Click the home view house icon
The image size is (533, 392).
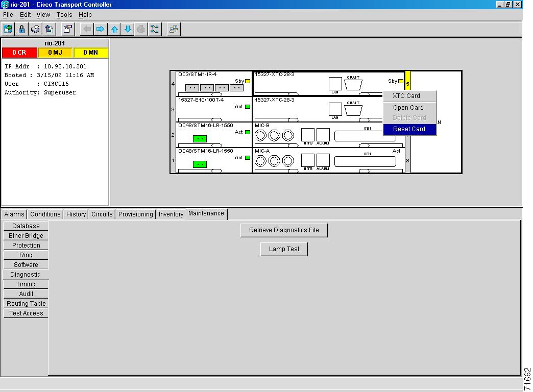click(141, 29)
